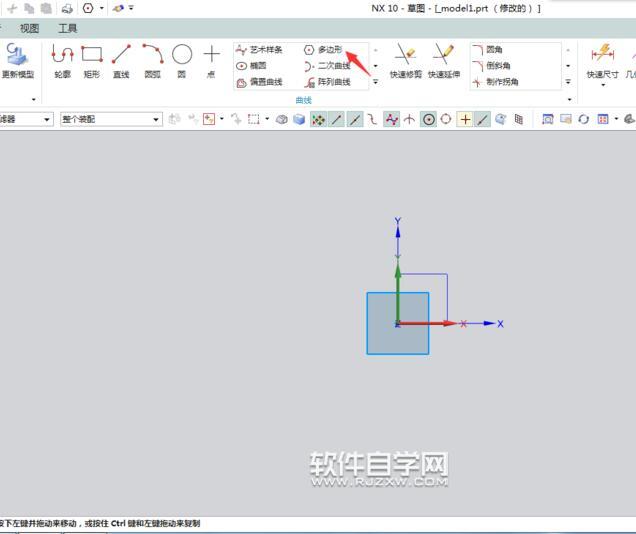
Task: Activate 快速延伸 quick extend tool
Action: pos(444,61)
